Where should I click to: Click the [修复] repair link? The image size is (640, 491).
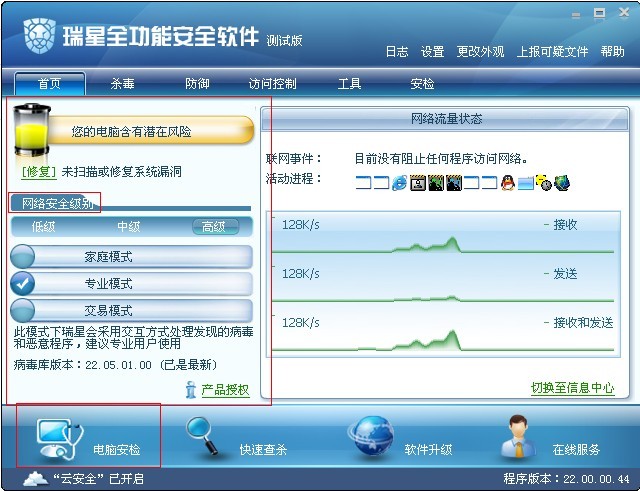(x=39, y=171)
